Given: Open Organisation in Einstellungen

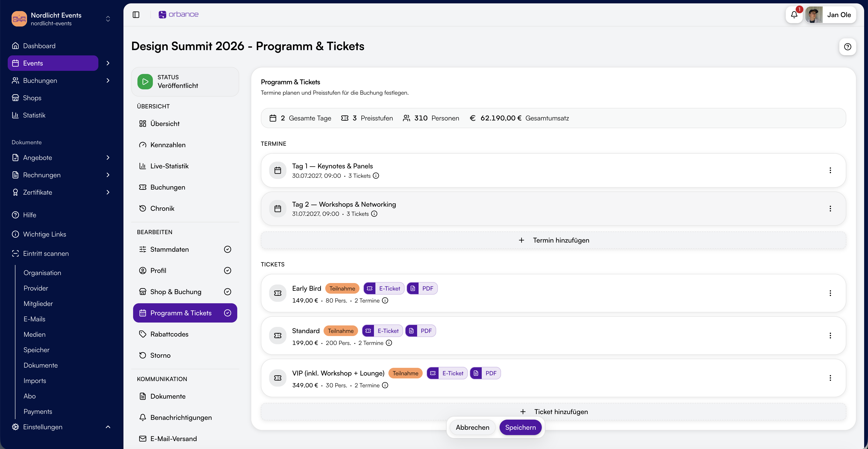Looking at the screenshot, I should [42, 273].
